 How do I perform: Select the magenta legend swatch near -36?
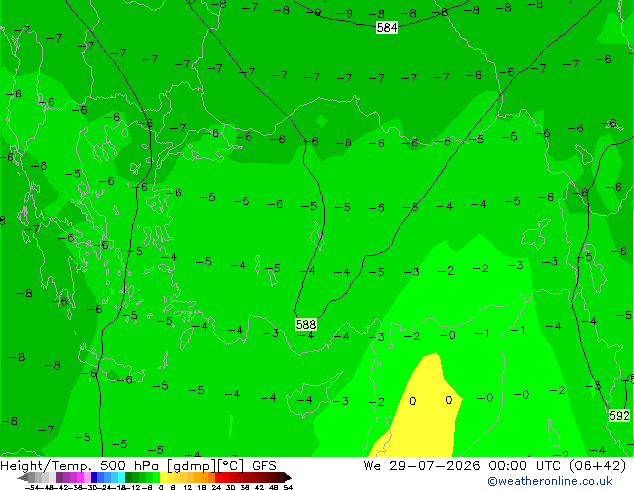click(x=80, y=477)
